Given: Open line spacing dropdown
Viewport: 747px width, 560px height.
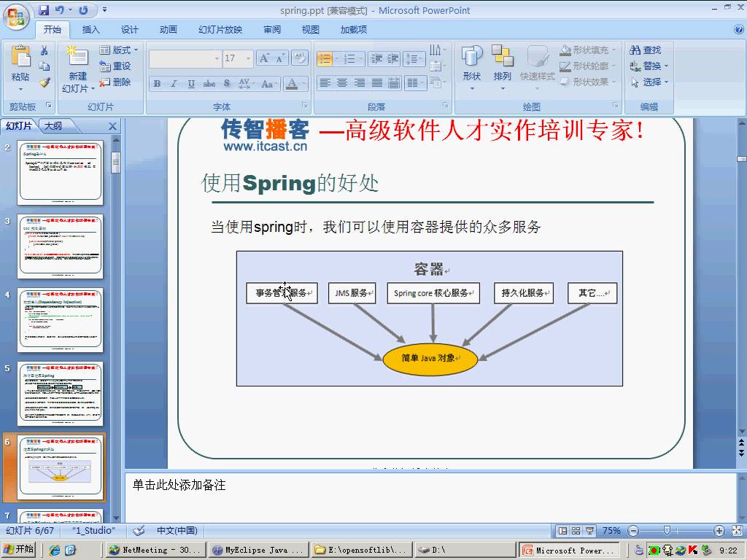Looking at the screenshot, I should pyautogui.click(x=414, y=58).
